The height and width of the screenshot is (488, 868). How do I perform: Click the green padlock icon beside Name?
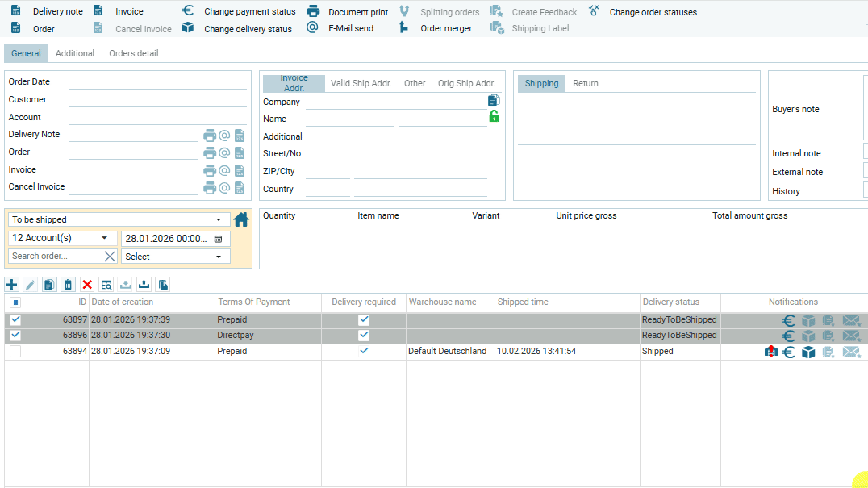point(494,117)
